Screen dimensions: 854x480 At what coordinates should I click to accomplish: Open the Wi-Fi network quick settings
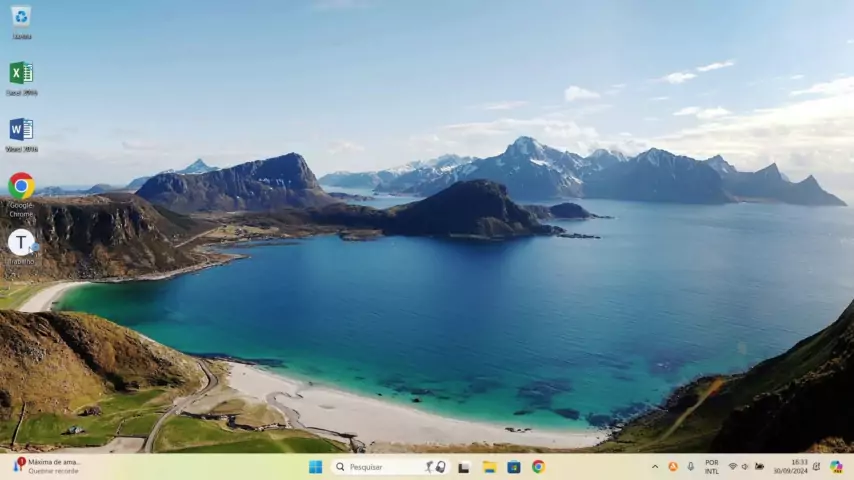coord(732,467)
